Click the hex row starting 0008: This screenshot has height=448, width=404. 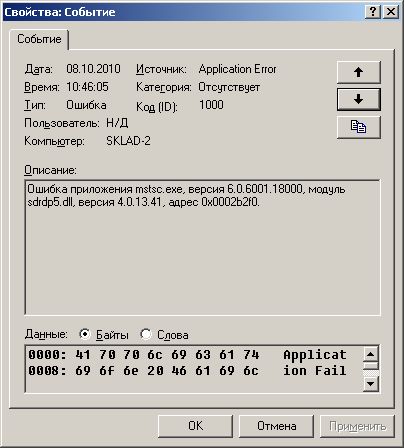[x=187, y=371]
